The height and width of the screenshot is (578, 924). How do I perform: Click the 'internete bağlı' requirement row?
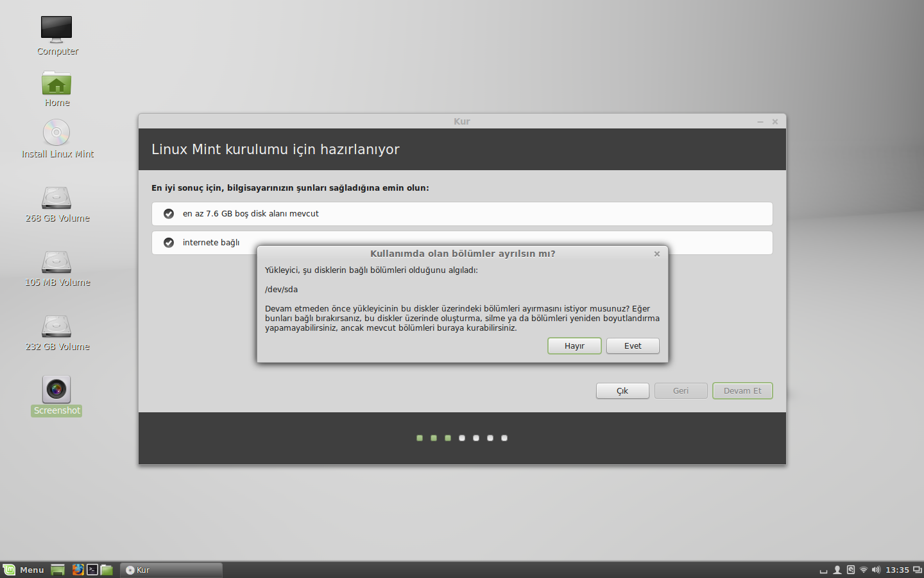coord(462,243)
